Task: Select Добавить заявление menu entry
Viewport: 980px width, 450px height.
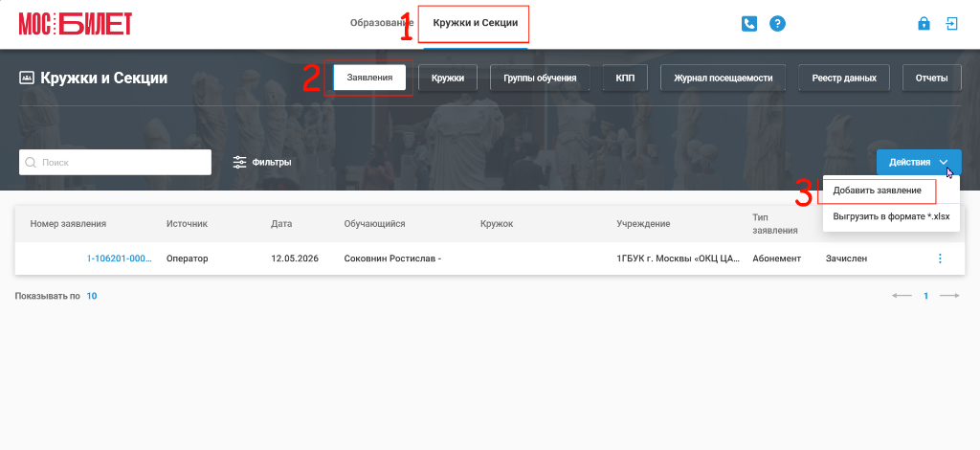Action: 877,191
